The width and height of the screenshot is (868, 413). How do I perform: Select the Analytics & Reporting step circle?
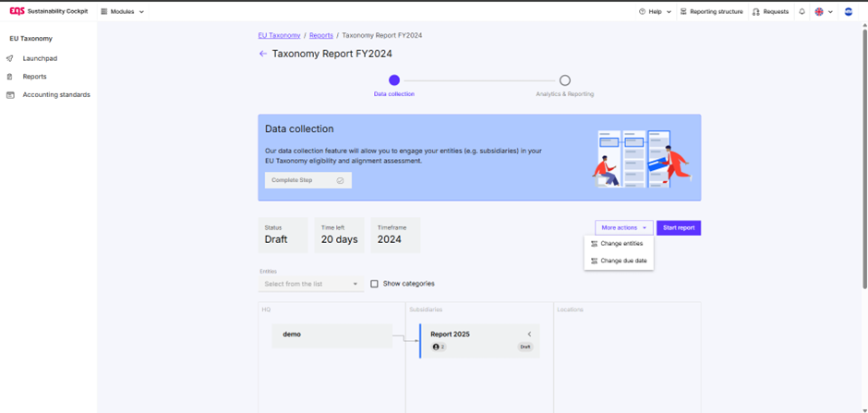(x=564, y=80)
